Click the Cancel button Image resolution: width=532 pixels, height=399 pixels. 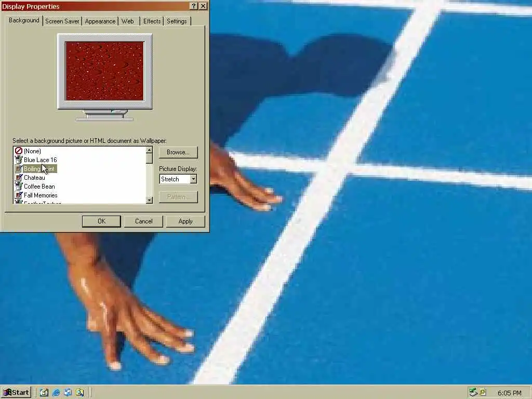click(x=143, y=221)
